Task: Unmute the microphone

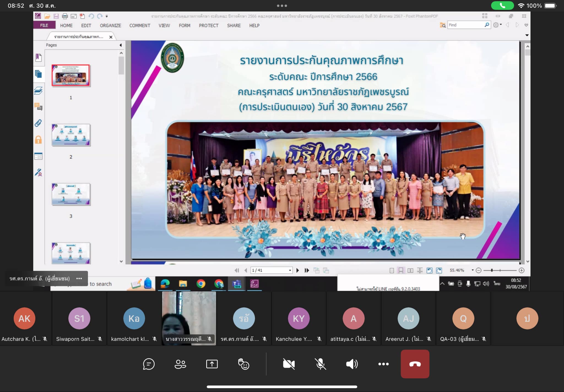Action: 320,364
